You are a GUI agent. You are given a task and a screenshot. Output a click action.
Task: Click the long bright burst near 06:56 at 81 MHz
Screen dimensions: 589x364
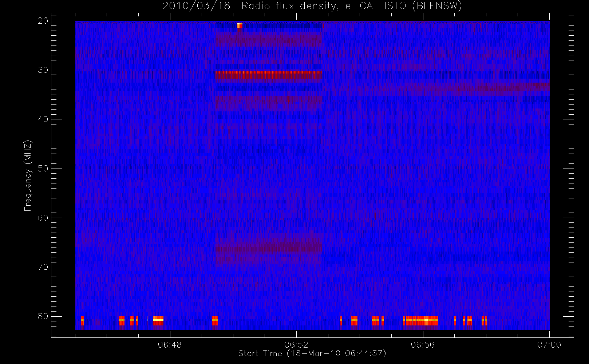click(420, 321)
